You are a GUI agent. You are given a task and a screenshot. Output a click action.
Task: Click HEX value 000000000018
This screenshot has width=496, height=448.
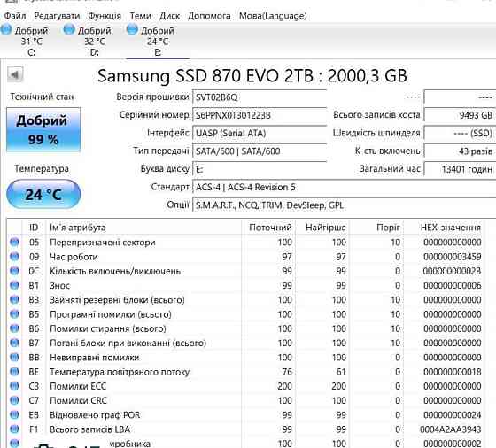pyautogui.click(x=453, y=372)
